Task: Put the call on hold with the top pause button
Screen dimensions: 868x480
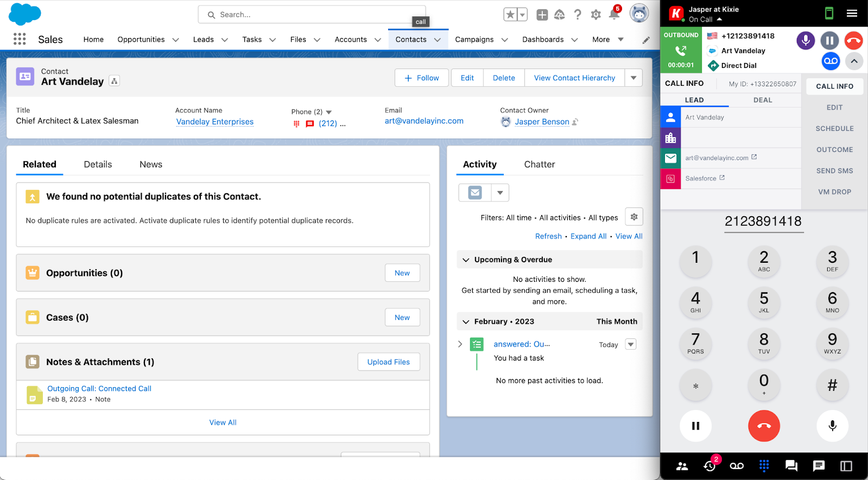Action: [x=829, y=40]
